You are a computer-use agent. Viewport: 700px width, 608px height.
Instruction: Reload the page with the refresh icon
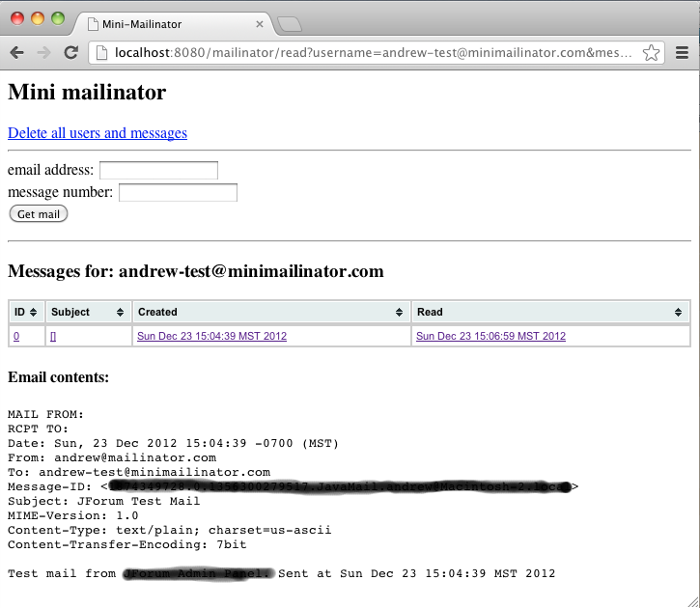pos(70,53)
